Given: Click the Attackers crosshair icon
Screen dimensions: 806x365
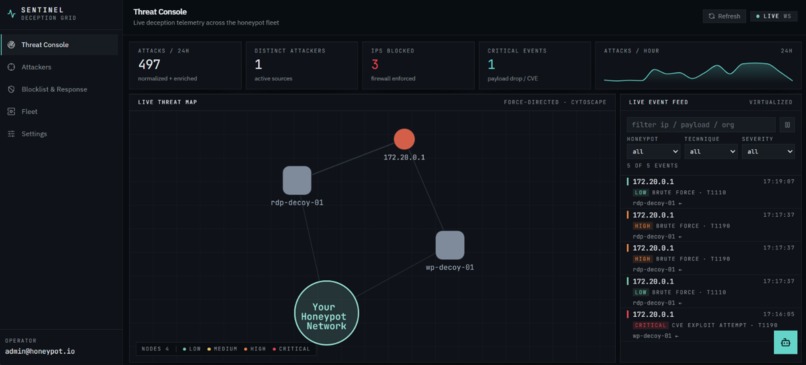Looking at the screenshot, I should pos(11,67).
